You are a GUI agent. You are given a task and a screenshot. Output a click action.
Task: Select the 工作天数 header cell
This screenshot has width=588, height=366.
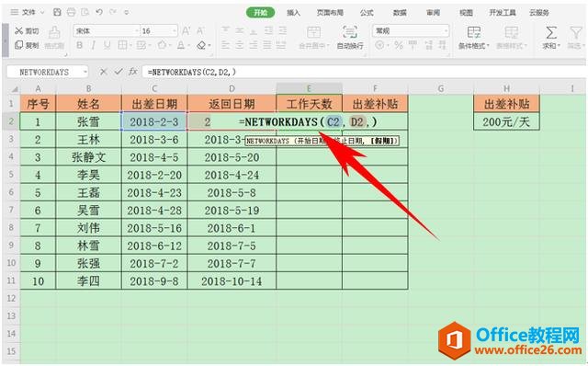pos(309,104)
